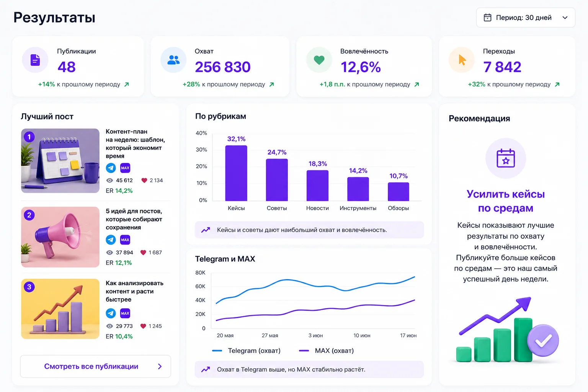Screen dimensions: 588x392
Task: Click the Telegram и MAX chart heading
Action: point(225,259)
